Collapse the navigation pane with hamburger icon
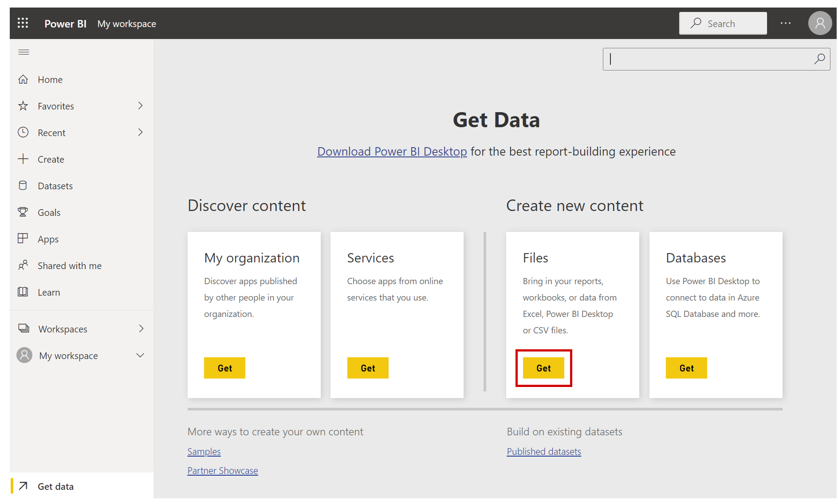The width and height of the screenshot is (838, 504). tap(24, 52)
